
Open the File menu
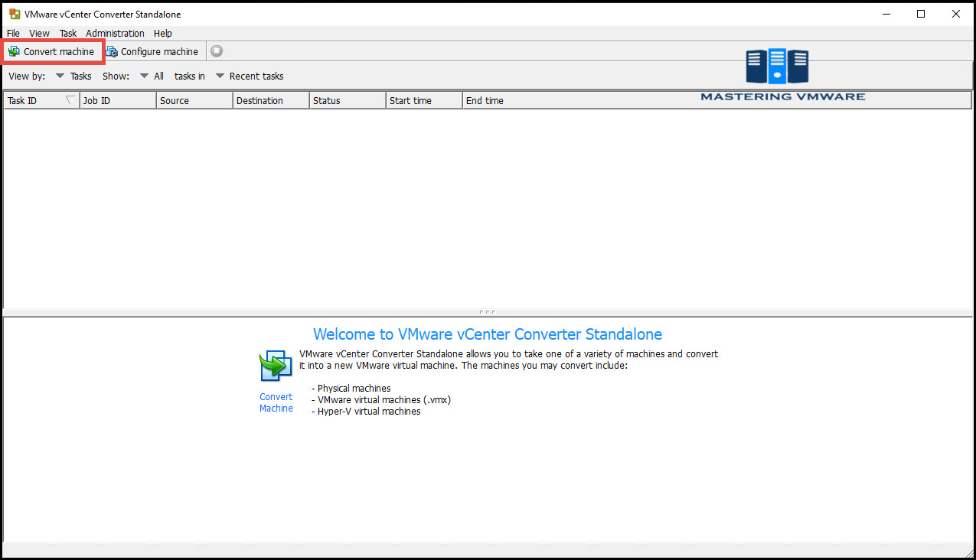[x=13, y=33]
